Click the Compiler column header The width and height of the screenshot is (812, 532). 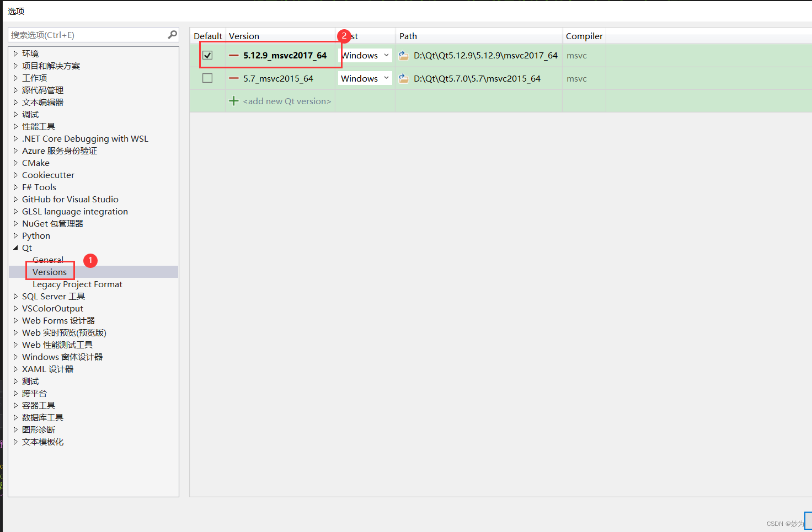(584, 36)
